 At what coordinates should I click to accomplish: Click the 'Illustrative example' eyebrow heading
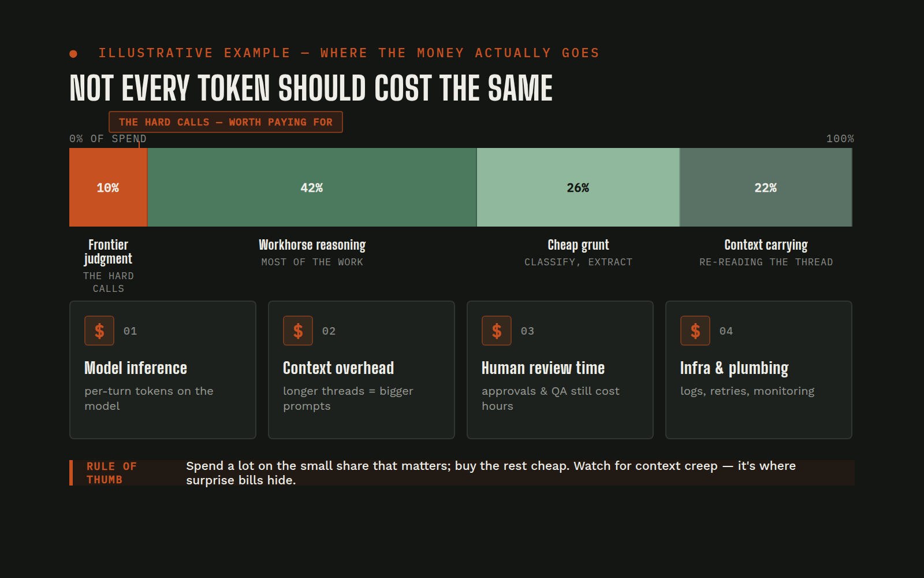pos(349,53)
